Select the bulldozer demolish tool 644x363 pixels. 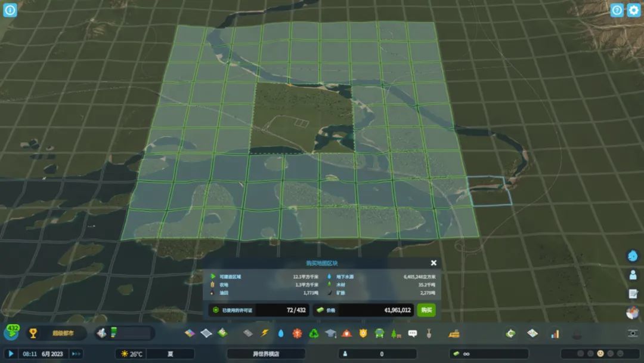pyautogui.click(x=454, y=333)
